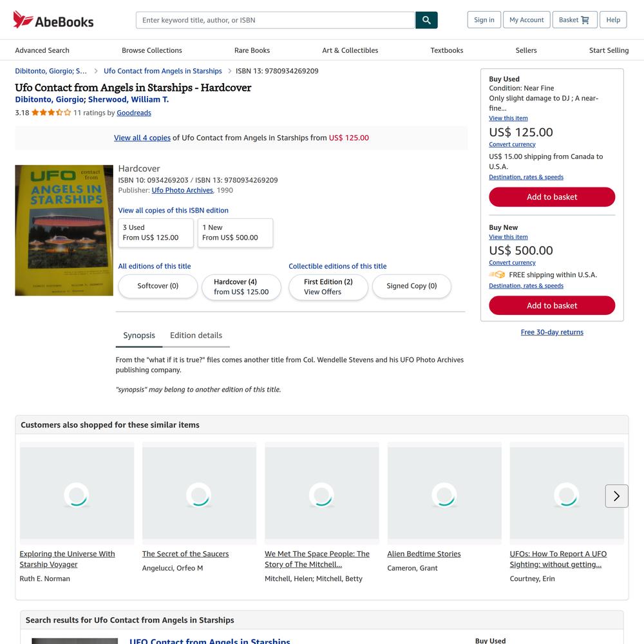The height and width of the screenshot is (644, 644).
Task: Choose the First Edition (2) filter
Action: (328, 287)
